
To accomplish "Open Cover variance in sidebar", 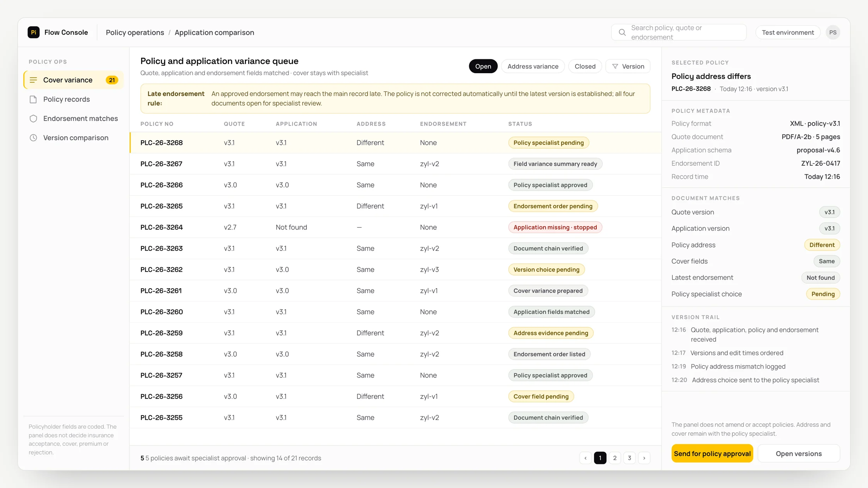I will (74, 80).
